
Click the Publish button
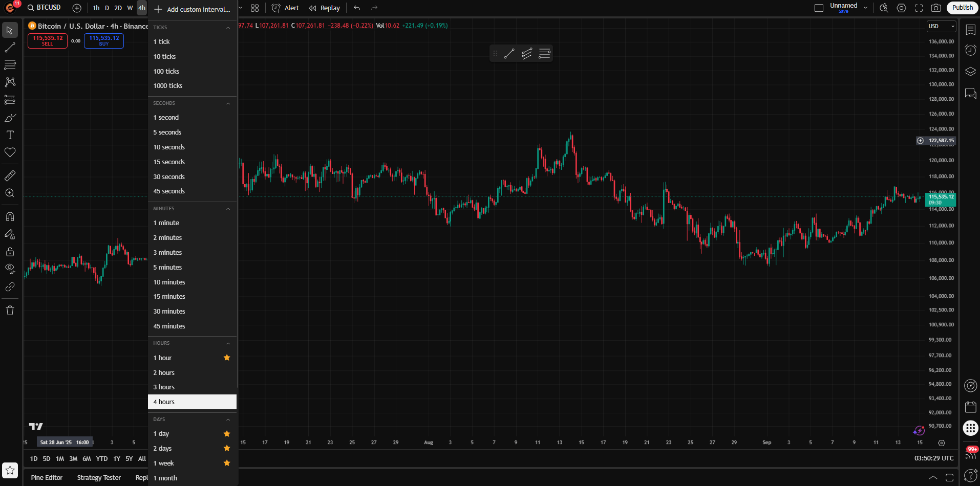[x=963, y=8]
